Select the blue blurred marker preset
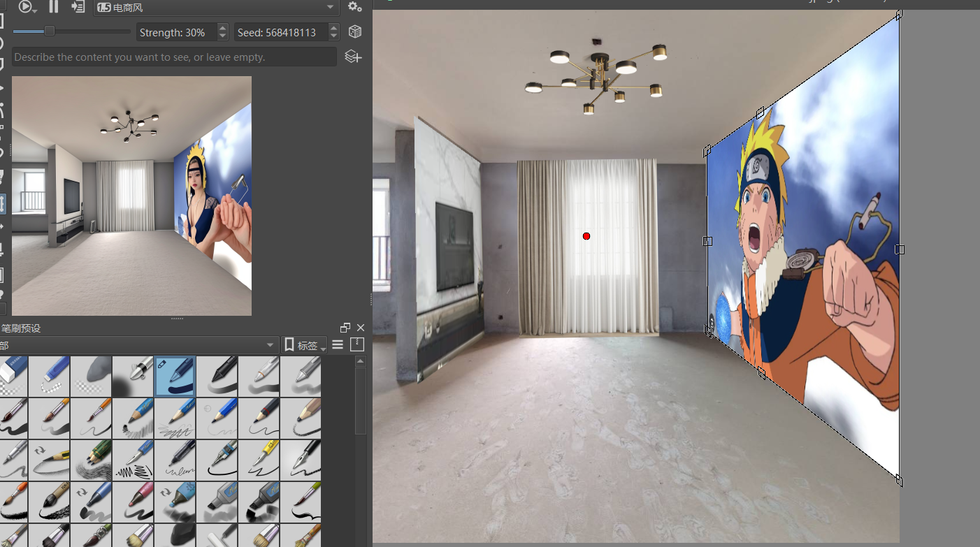The image size is (980, 547). [175, 502]
